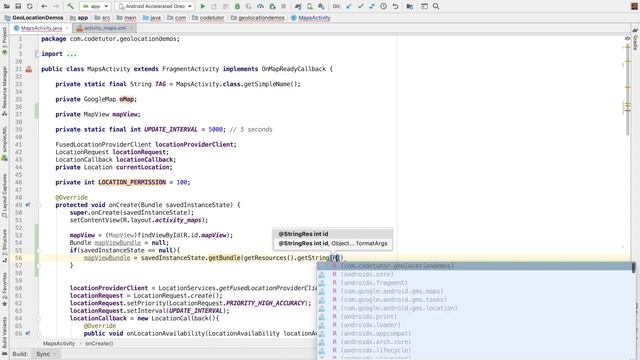Open the SDK Manager icon
This screenshot has height=360, width=640.
(321, 6)
